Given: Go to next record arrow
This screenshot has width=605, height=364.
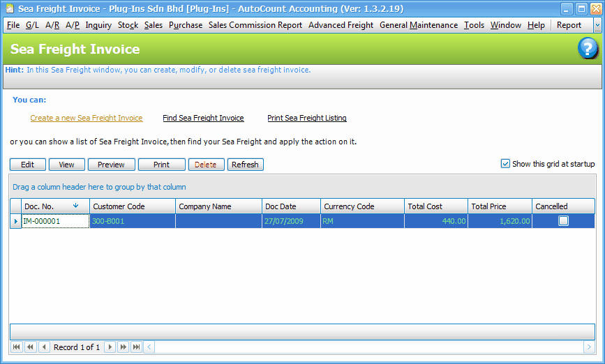Looking at the screenshot, I should click(110, 347).
